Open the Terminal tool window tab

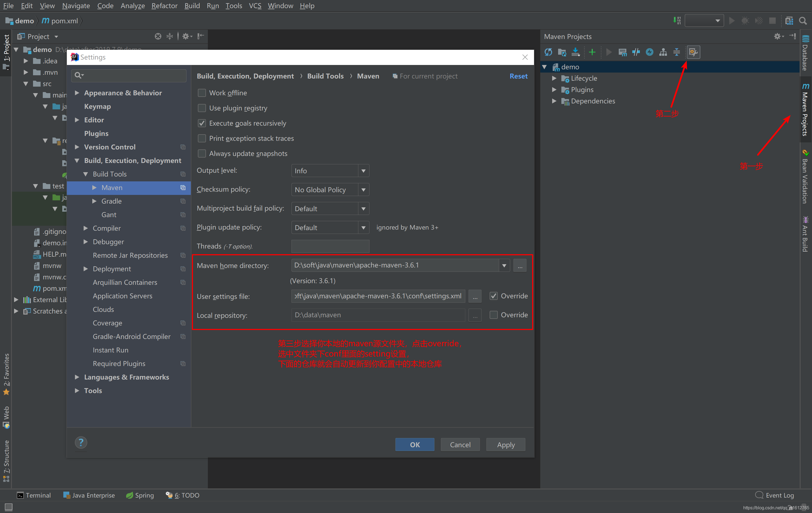click(x=34, y=495)
